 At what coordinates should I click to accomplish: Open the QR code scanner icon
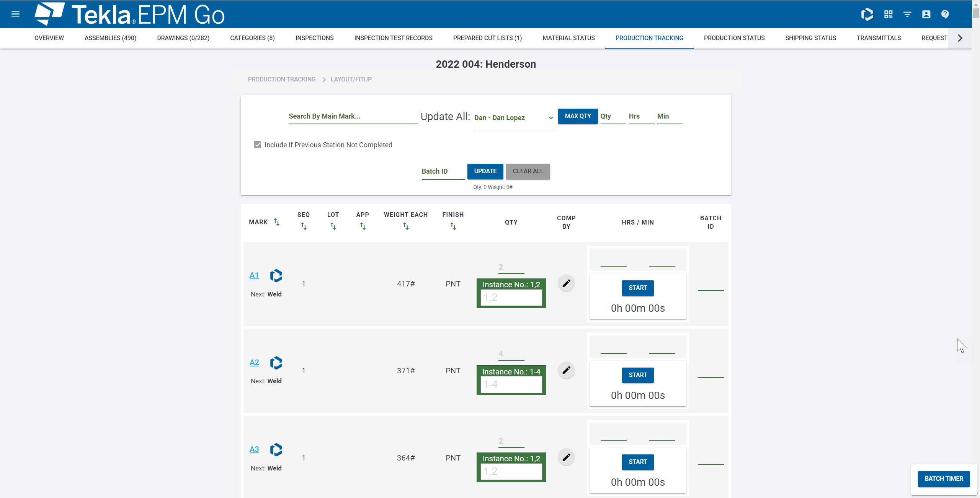pos(888,14)
